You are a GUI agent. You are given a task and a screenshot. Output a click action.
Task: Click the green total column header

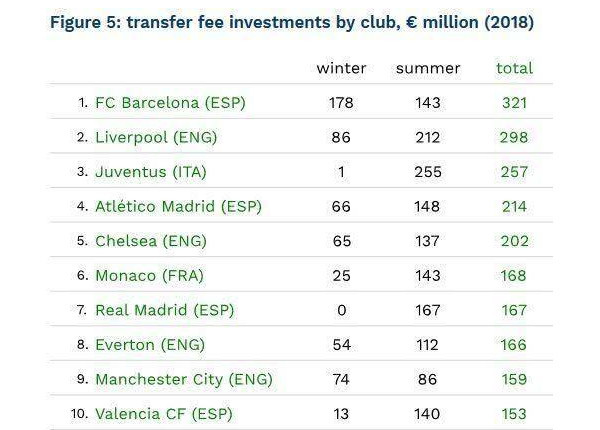514,68
